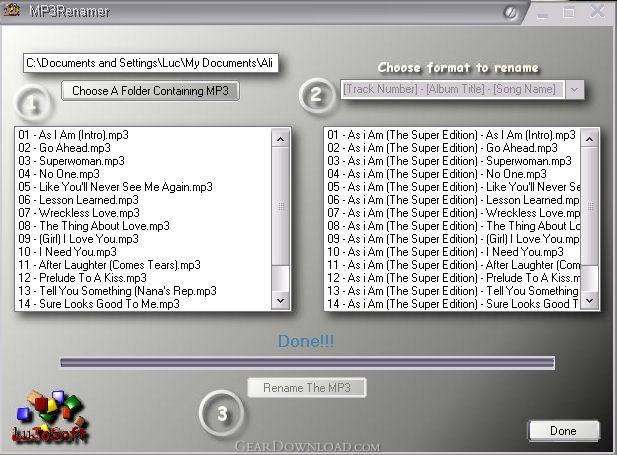
Task: Click the folder path input field
Action: [151, 63]
